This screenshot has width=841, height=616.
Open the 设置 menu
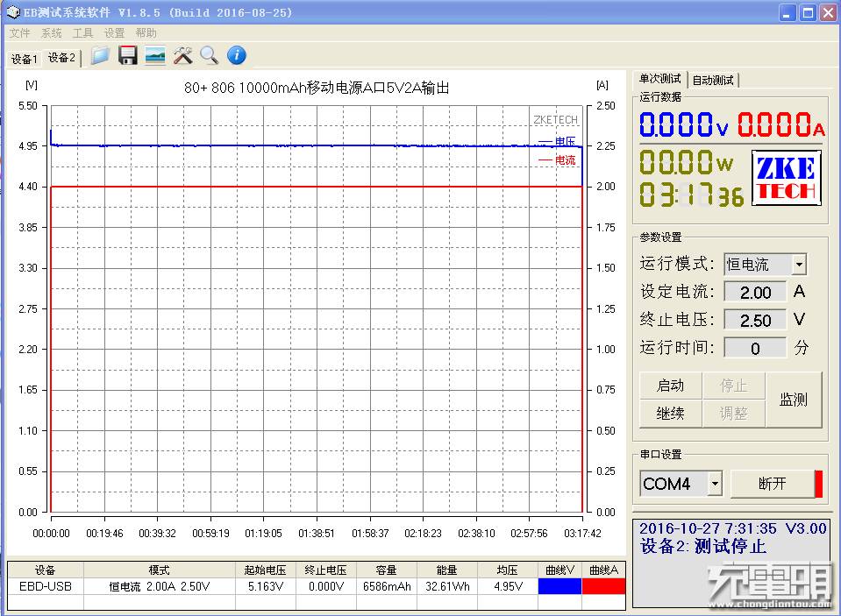tap(114, 33)
